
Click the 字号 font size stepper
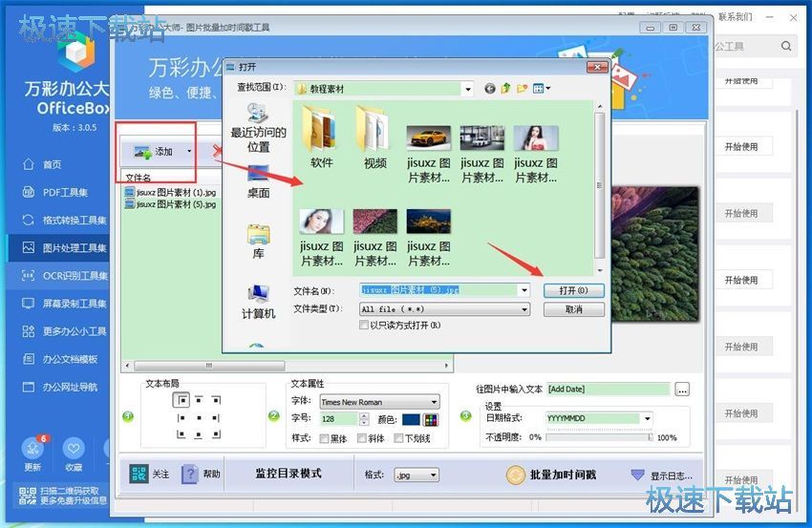[x=365, y=419]
